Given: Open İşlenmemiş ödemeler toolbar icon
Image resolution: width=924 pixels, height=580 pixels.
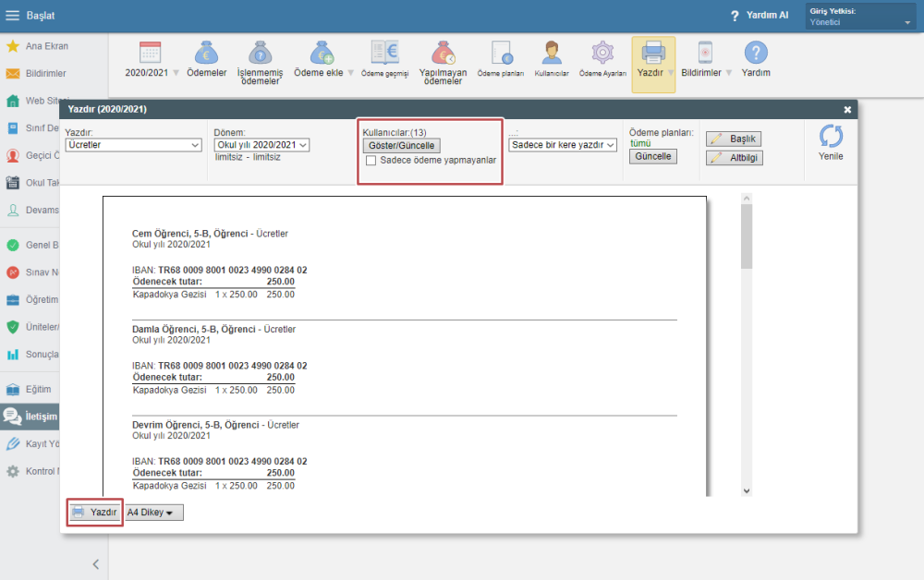Looking at the screenshot, I should click(x=260, y=53).
